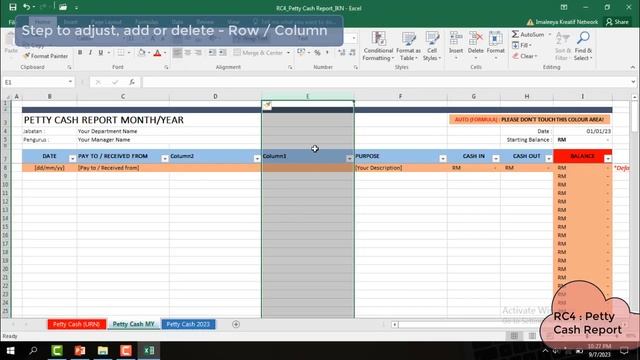Center align text
This screenshot has height=360, width=640.
coord(188,53)
